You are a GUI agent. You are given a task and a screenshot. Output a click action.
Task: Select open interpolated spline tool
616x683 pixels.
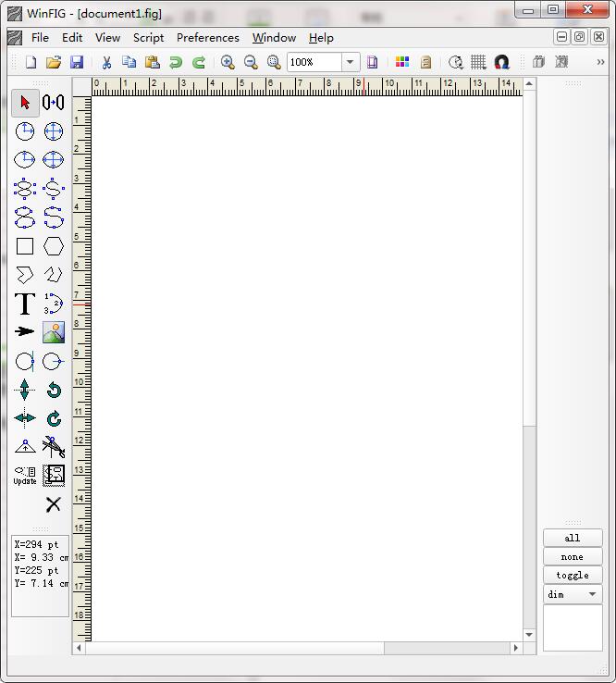click(53, 217)
